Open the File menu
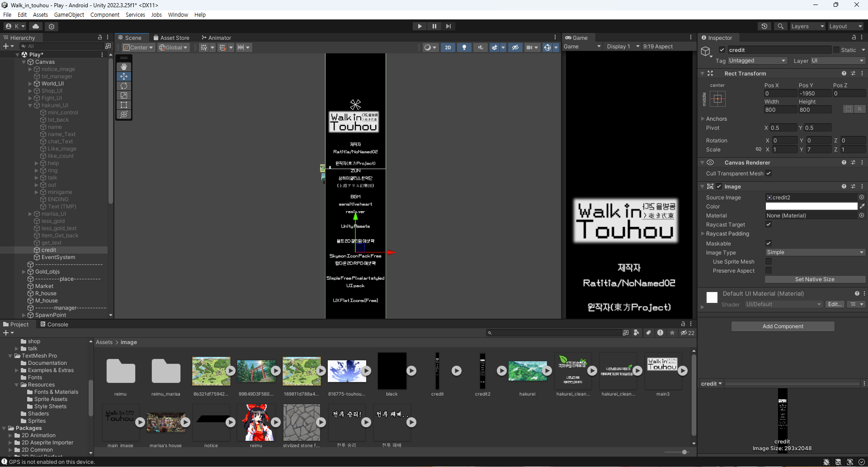868x467 pixels. pos(7,14)
